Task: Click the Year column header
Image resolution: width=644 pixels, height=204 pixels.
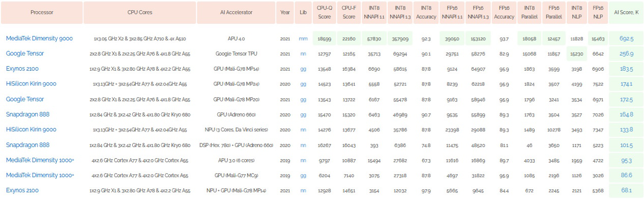Action: click(285, 13)
